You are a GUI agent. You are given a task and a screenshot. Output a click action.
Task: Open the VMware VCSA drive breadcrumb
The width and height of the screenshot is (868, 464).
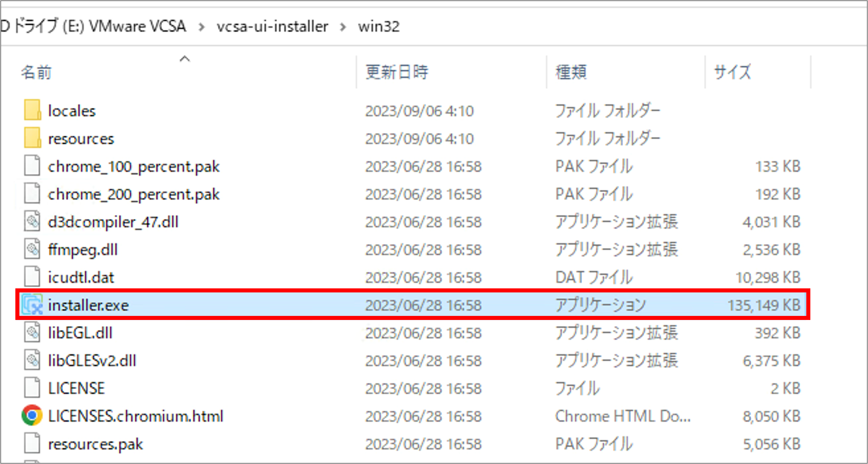tap(93, 26)
